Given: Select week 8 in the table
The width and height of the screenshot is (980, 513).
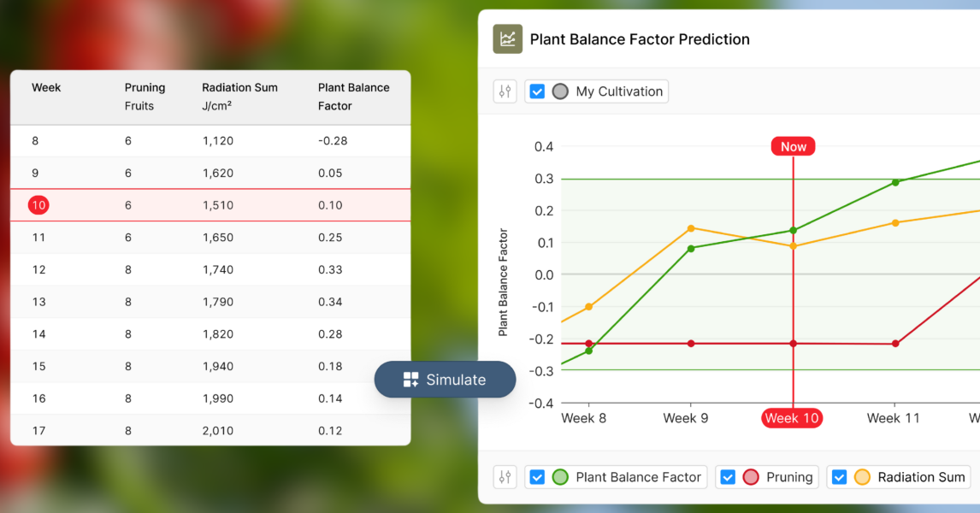Looking at the screenshot, I should pyautogui.click(x=35, y=140).
